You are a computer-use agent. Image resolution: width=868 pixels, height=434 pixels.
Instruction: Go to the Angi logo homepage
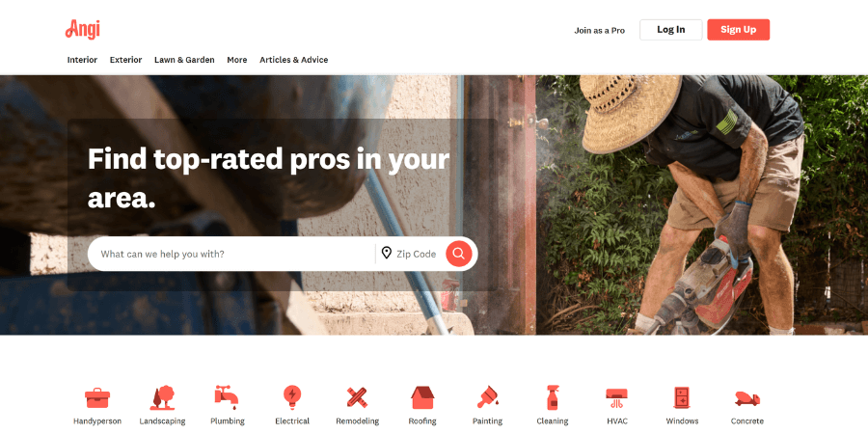pos(83,29)
